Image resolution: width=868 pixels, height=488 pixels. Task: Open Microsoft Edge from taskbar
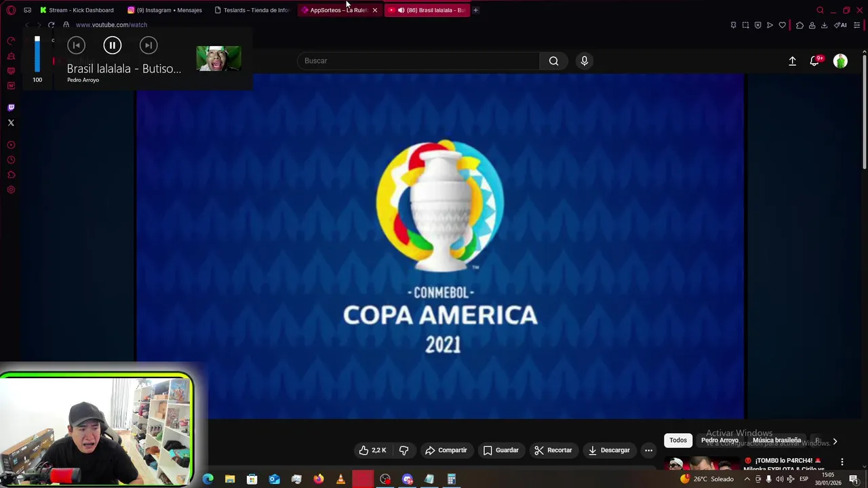tap(208, 479)
